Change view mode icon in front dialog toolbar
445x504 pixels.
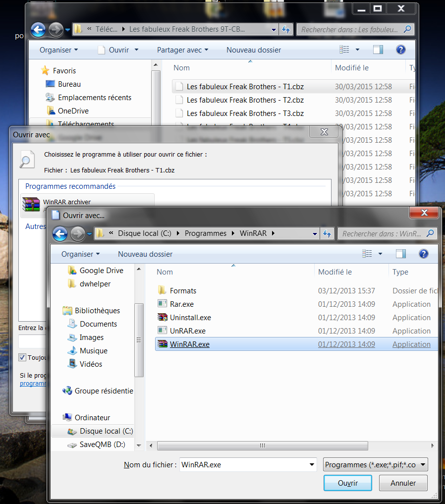point(367,254)
